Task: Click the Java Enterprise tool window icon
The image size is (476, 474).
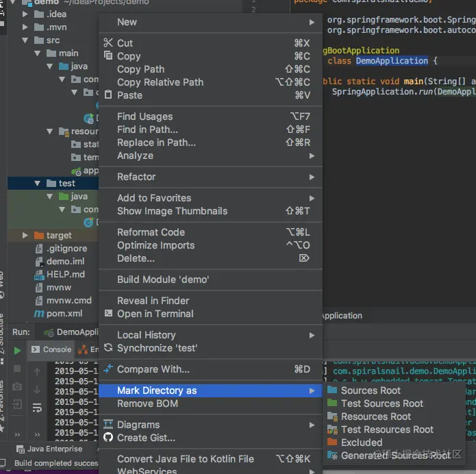Action: pyautogui.click(x=21, y=449)
